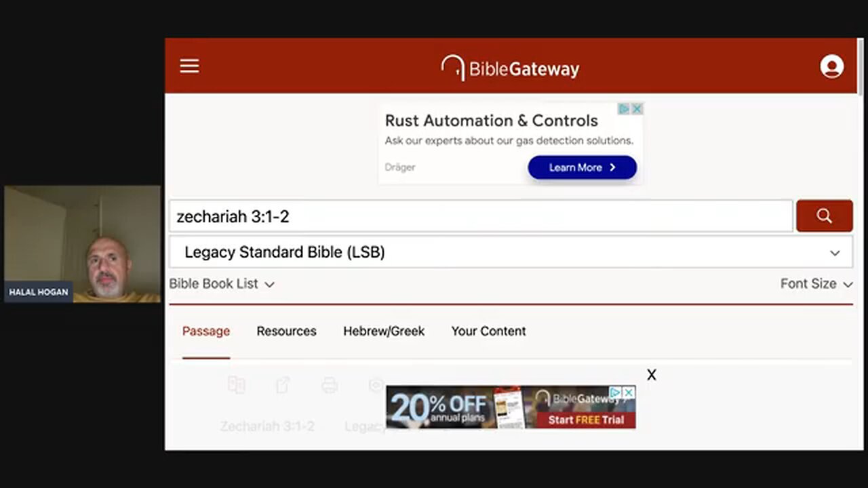Open Legacy Standard Bible version dropdown
Screen dimensions: 868x488
[x=511, y=252]
